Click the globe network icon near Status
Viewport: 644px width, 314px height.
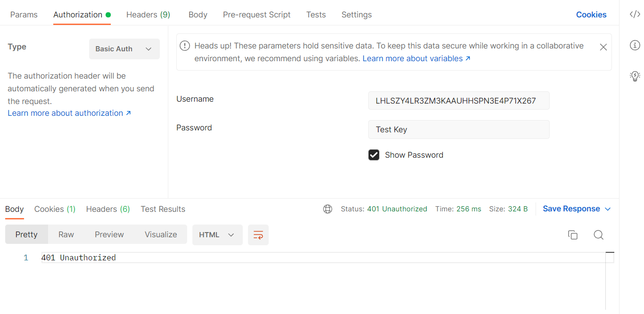(x=328, y=209)
